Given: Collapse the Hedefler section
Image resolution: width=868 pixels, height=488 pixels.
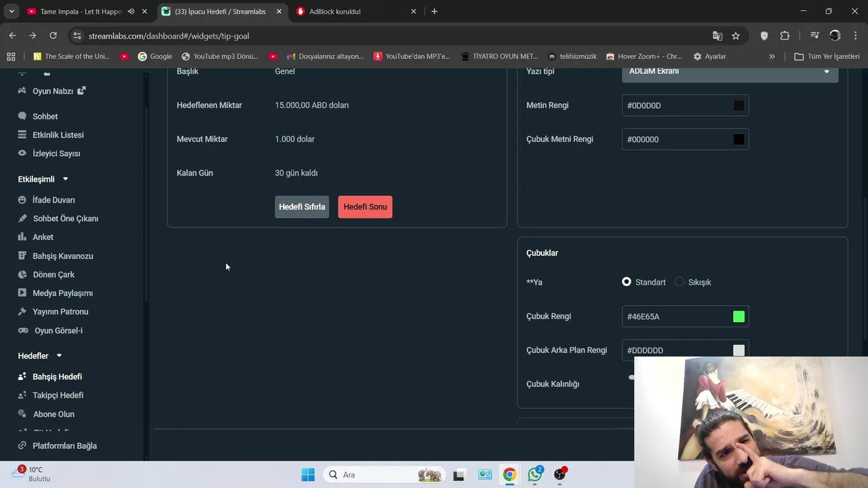Looking at the screenshot, I should tap(59, 356).
